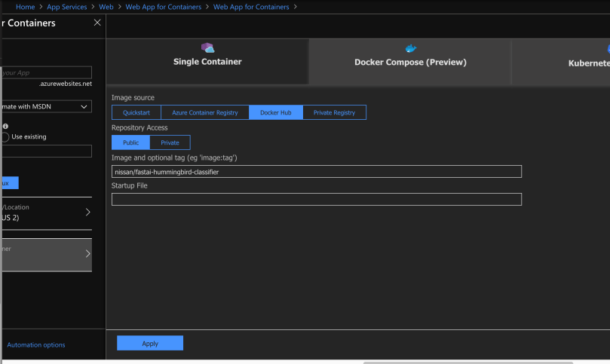Set Repository Access to Public
610x364 pixels.
pos(130,142)
